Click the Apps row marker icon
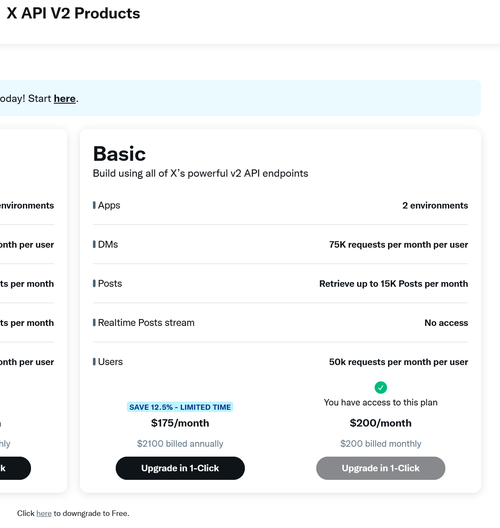The height and width of the screenshot is (528, 500). [x=94, y=205]
